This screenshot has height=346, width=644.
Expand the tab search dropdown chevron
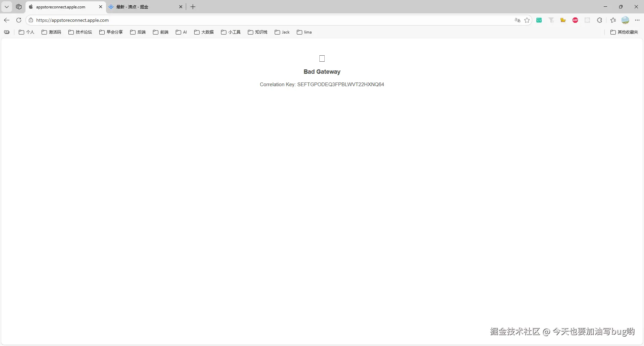pos(7,7)
